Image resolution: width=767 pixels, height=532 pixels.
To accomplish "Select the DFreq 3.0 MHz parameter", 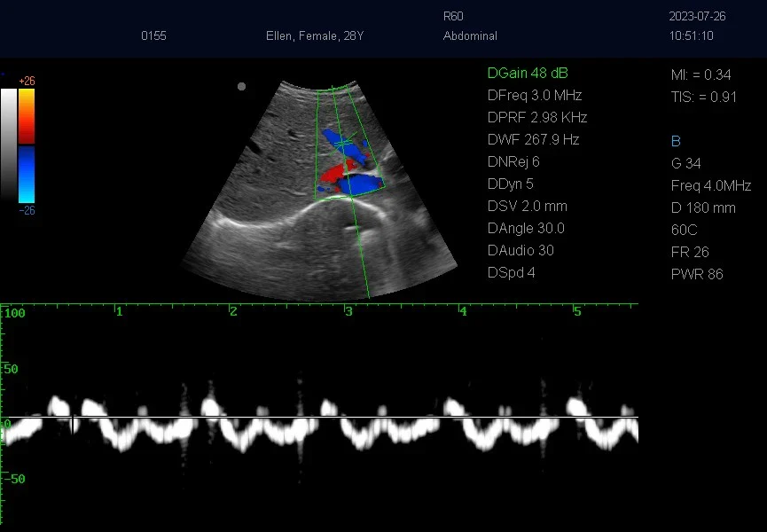I will click(x=535, y=96).
